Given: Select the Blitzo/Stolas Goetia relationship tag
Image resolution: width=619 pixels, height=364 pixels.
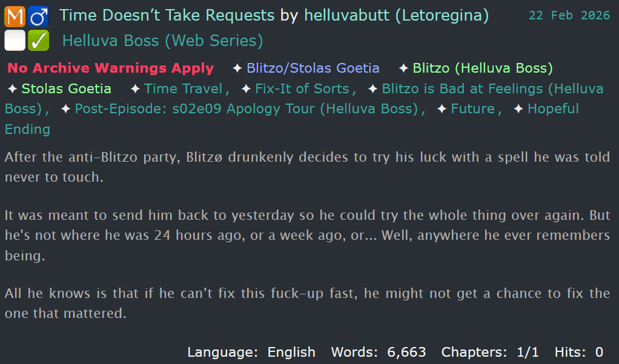Looking at the screenshot, I should [x=313, y=68].
